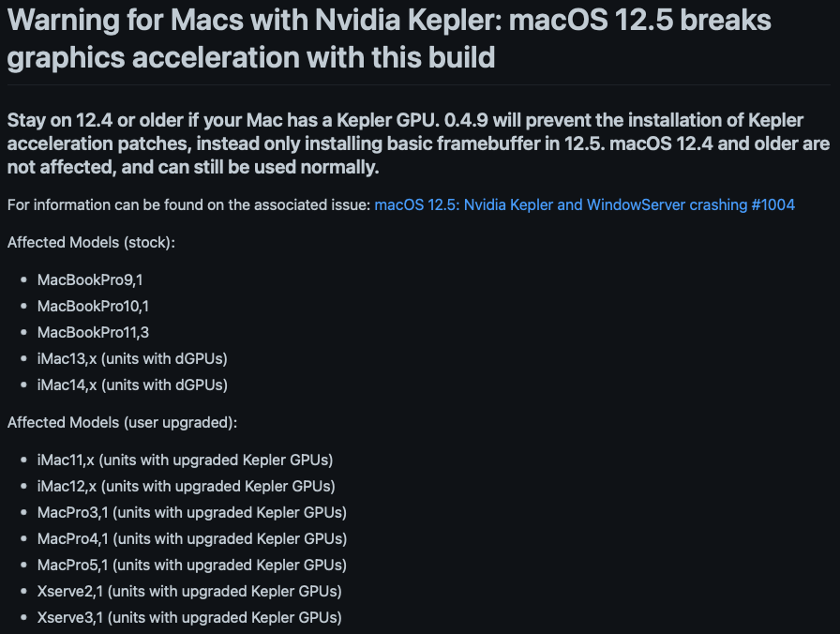
Task: Click the Xserve3,1 list entry
Action: pyautogui.click(x=189, y=617)
